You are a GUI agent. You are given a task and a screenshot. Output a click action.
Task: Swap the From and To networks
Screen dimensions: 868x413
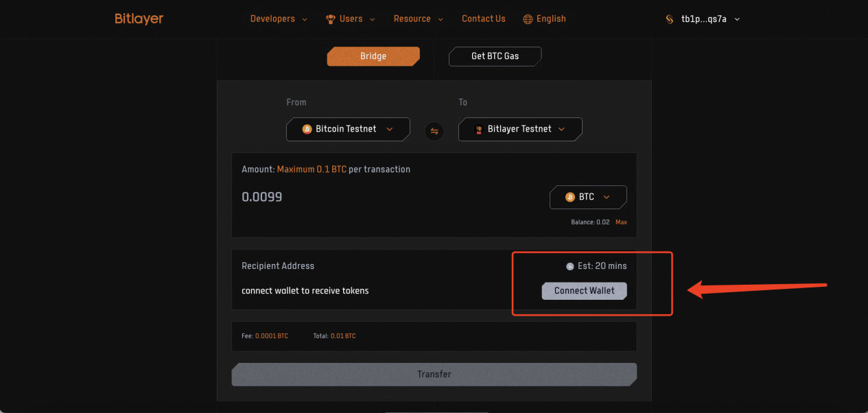tap(434, 130)
